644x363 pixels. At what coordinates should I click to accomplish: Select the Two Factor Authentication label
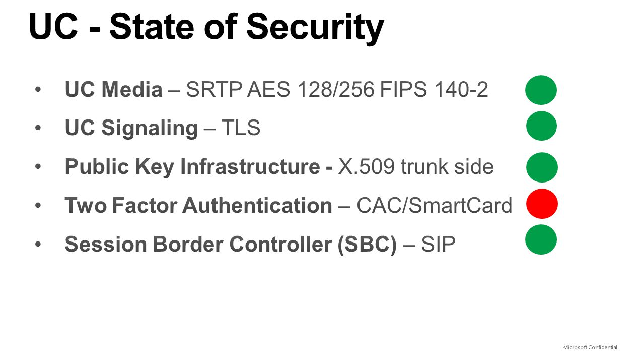[x=198, y=206]
